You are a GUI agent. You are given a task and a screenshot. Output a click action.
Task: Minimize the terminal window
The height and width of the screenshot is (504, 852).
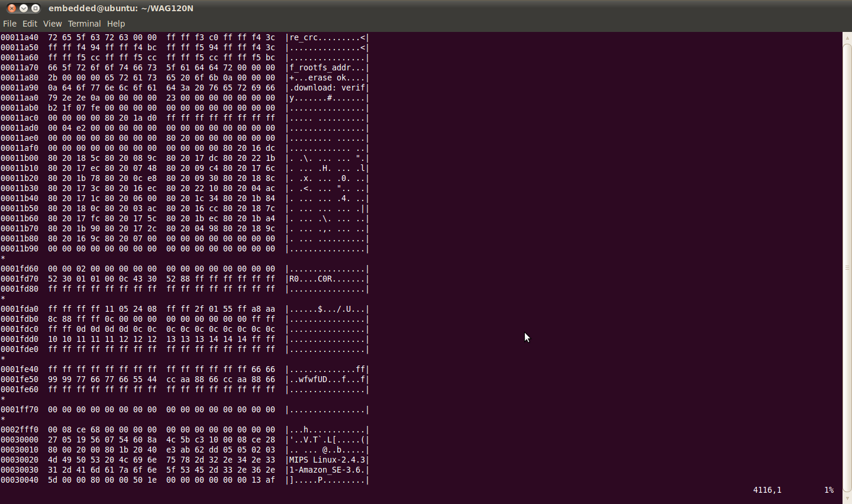24,8
